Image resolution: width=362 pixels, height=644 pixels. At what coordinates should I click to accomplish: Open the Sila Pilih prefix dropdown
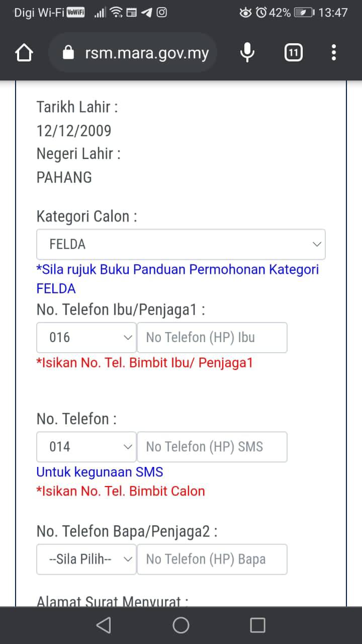pos(86,559)
